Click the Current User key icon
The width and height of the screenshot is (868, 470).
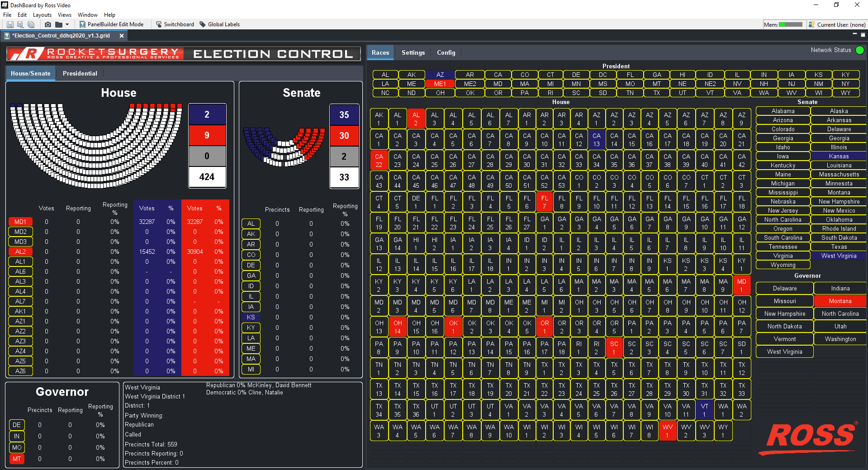[812, 24]
